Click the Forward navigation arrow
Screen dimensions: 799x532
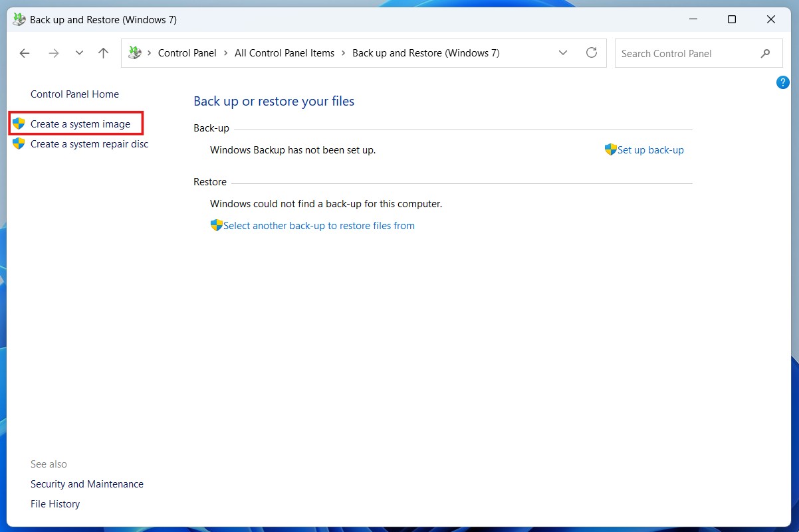54,53
